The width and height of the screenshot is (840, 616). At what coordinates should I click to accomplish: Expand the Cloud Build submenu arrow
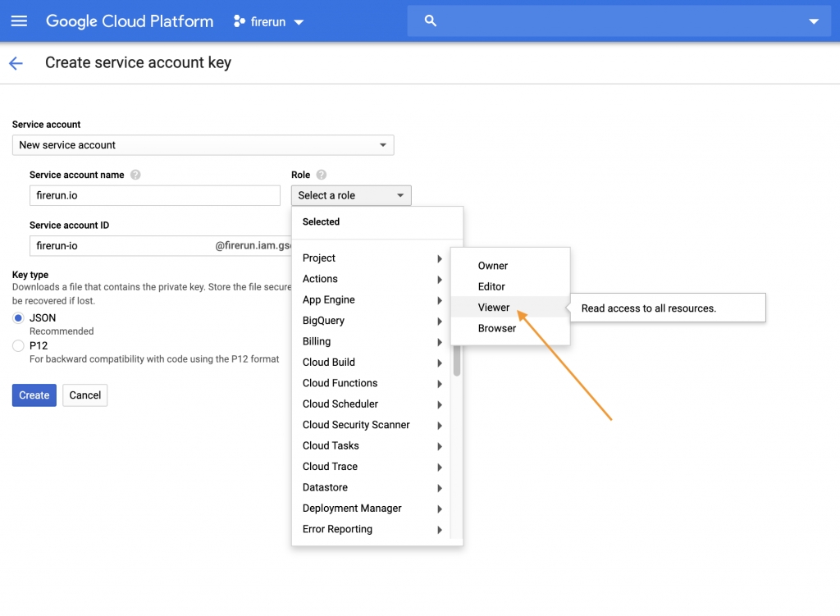click(x=440, y=363)
